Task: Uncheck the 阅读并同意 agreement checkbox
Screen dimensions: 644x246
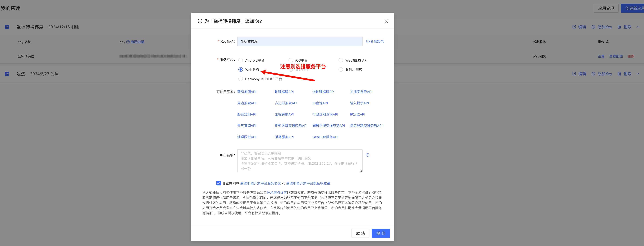Action: 218,183
